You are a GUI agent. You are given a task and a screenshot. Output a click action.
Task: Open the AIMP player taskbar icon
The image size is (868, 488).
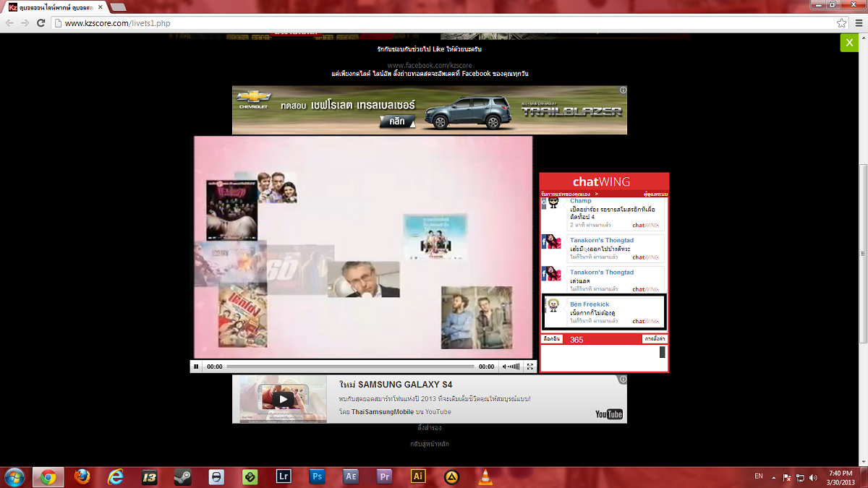(x=452, y=477)
